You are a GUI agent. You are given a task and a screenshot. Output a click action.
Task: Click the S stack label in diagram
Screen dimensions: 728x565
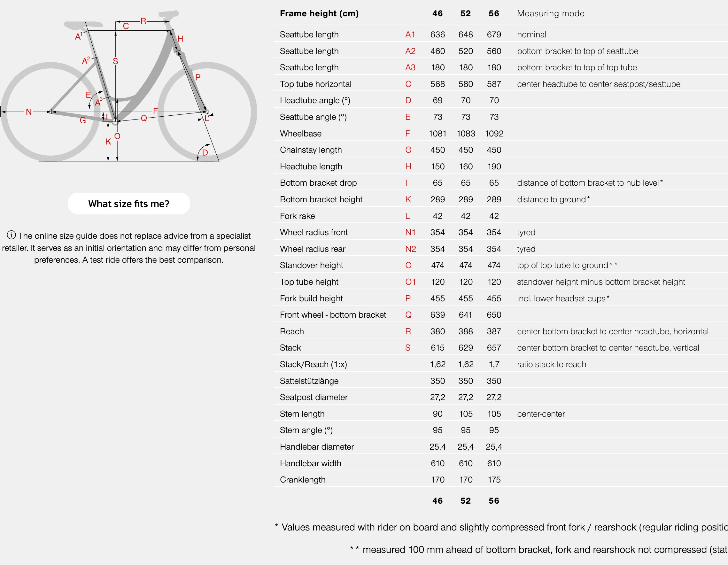[x=115, y=61]
